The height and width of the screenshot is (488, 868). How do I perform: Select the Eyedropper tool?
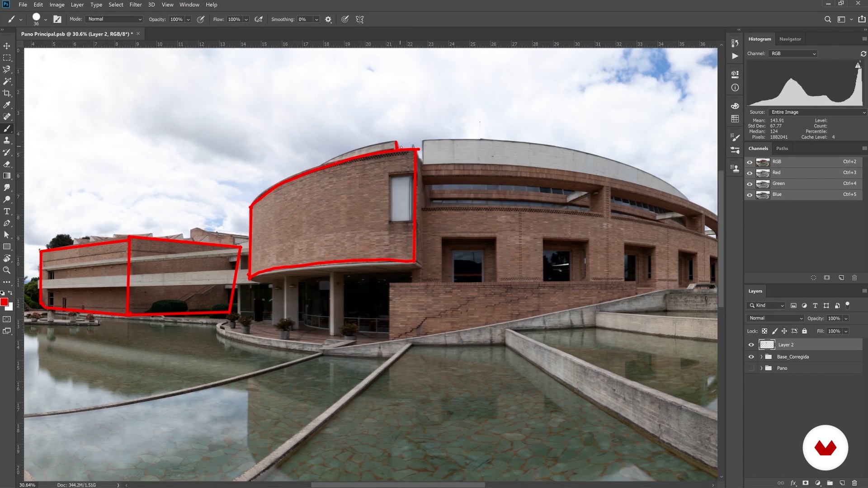(7, 105)
